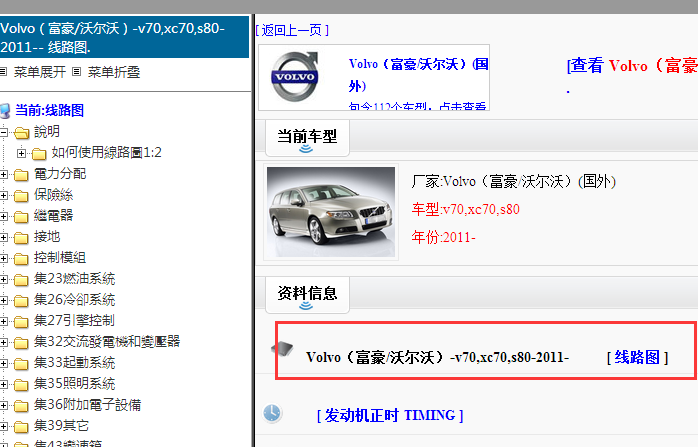
Task: Click the 控制模組 folder icon
Action: [21, 259]
